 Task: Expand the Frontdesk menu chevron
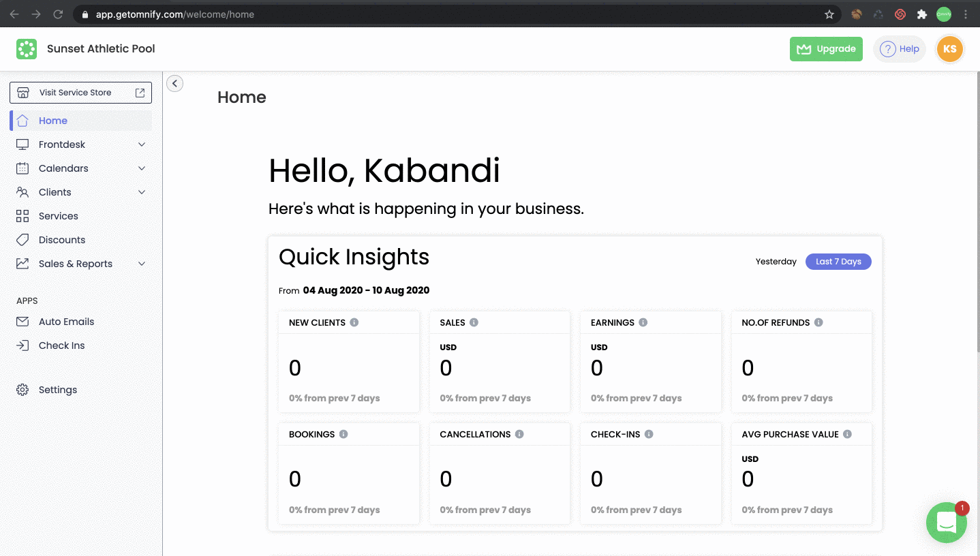(142, 144)
